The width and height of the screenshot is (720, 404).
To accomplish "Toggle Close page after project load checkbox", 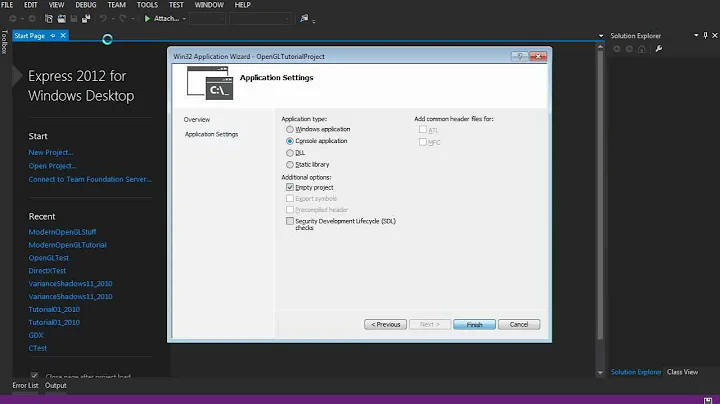I will [x=34, y=376].
